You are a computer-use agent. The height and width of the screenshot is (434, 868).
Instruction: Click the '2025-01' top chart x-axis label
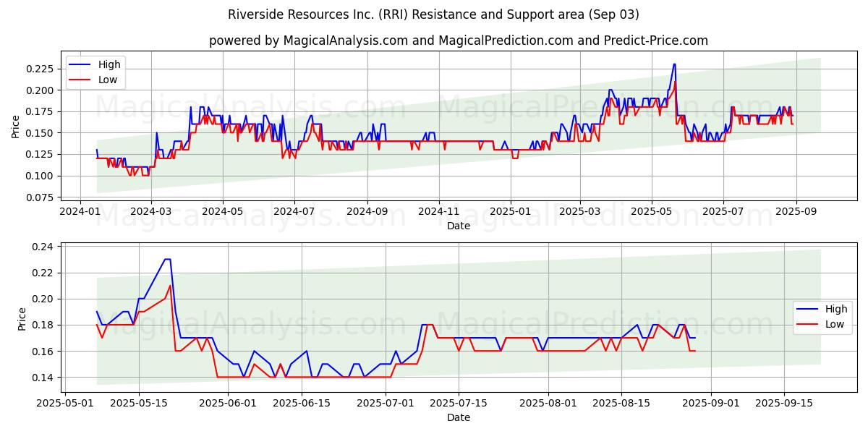click(x=510, y=211)
